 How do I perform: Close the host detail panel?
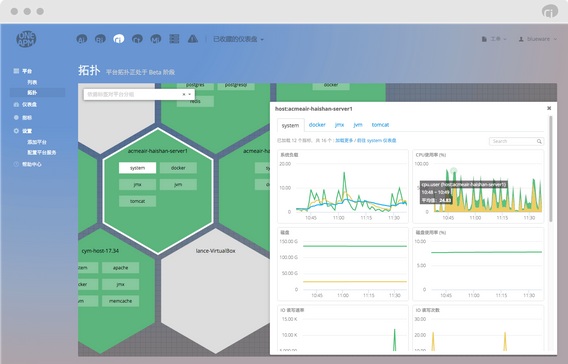point(549,108)
